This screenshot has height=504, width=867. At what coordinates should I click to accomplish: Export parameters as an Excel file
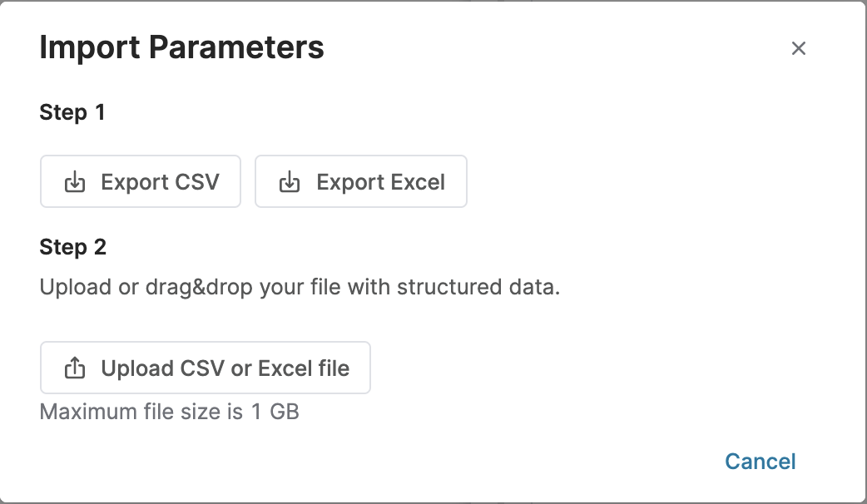(x=361, y=181)
